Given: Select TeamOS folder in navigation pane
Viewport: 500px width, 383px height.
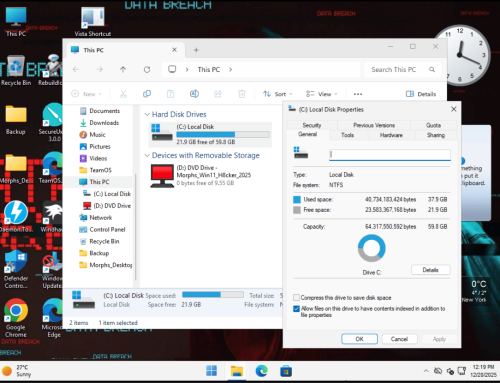Looking at the screenshot, I should pos(96,170).
